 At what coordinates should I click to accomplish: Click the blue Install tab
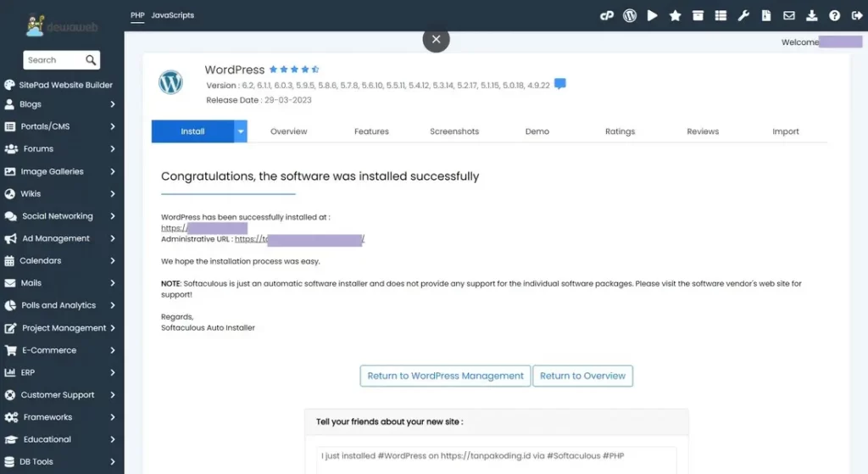tap(192, 131)
